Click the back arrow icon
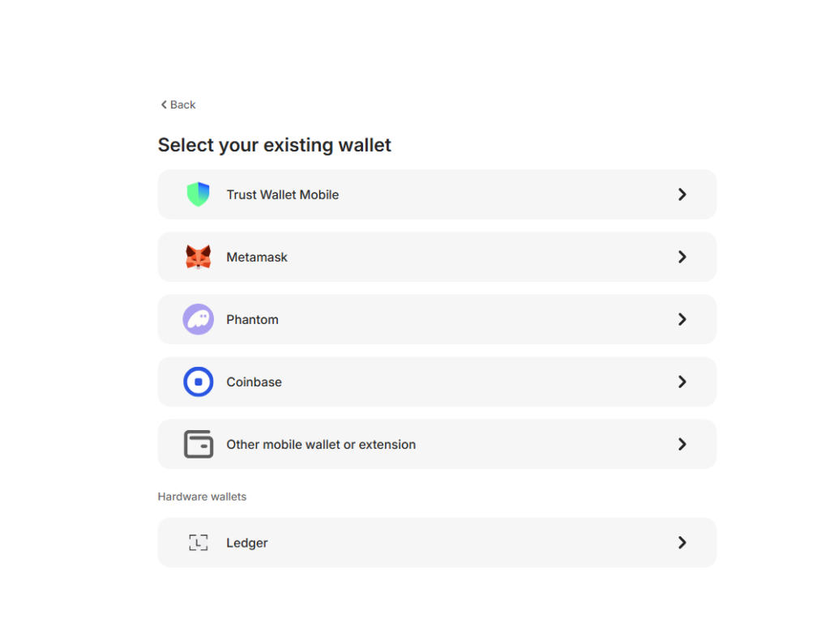Viewport: 830px width, 644px height. point(164,104)
